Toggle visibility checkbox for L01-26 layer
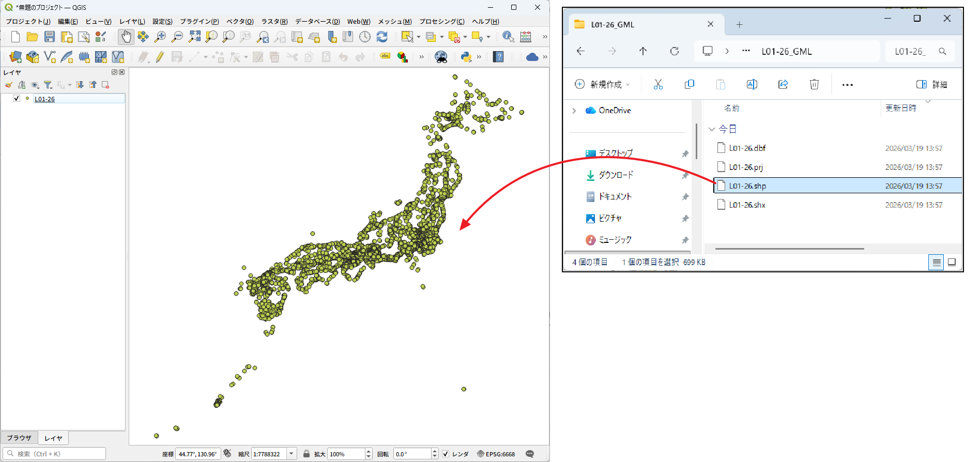 [17, 99]
